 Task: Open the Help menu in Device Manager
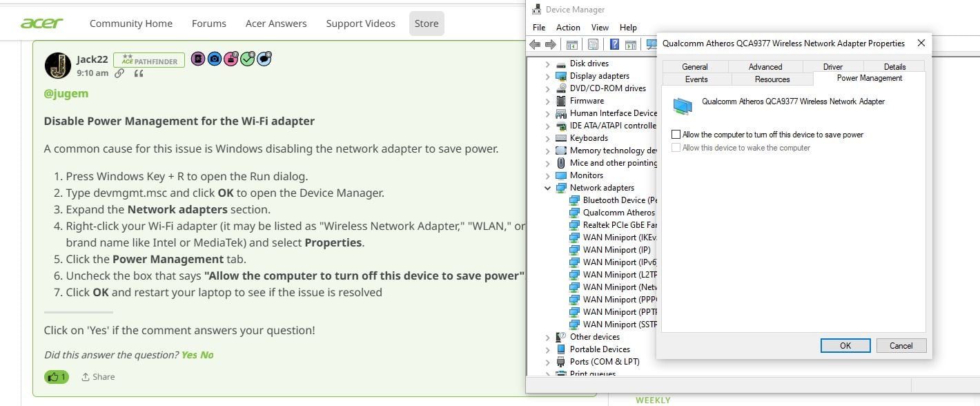pyautogui.click(x=628, y=28)
